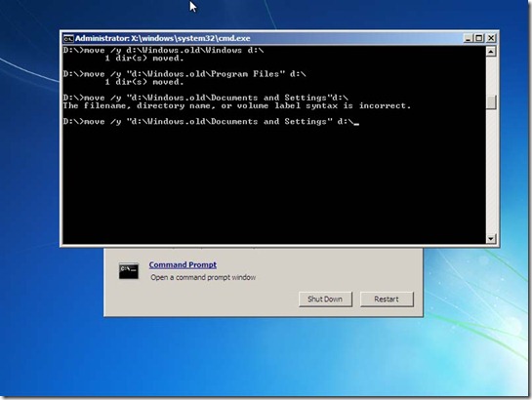Click the syntax is incorrect error line

[237, 105]
